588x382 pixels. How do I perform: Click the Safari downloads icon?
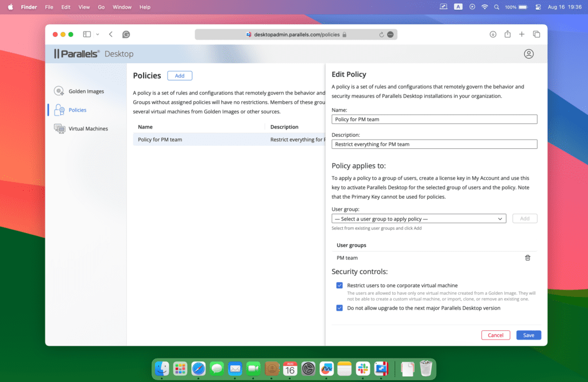click(493, 34)
